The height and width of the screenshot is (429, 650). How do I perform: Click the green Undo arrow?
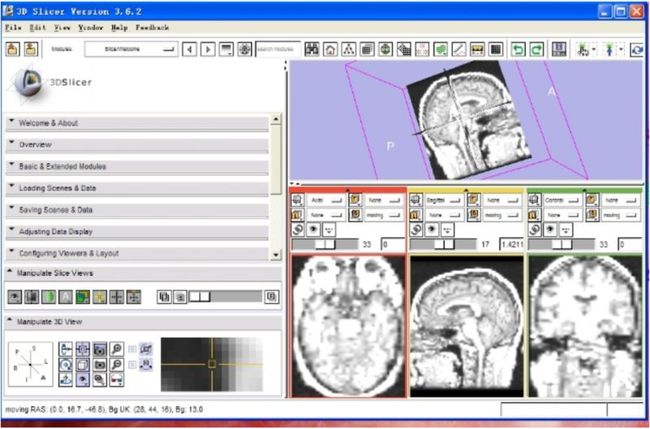click(x=518, y=49)
